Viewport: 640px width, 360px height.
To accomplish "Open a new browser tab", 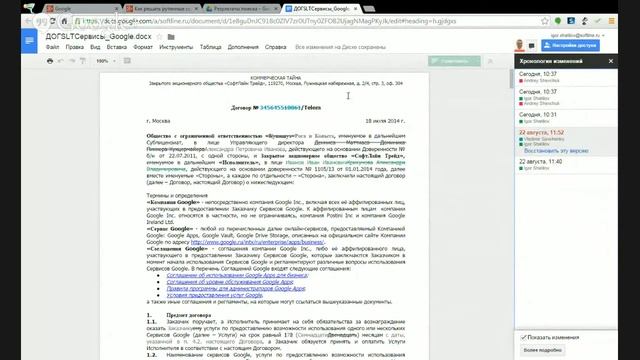I will click(369, 9).
